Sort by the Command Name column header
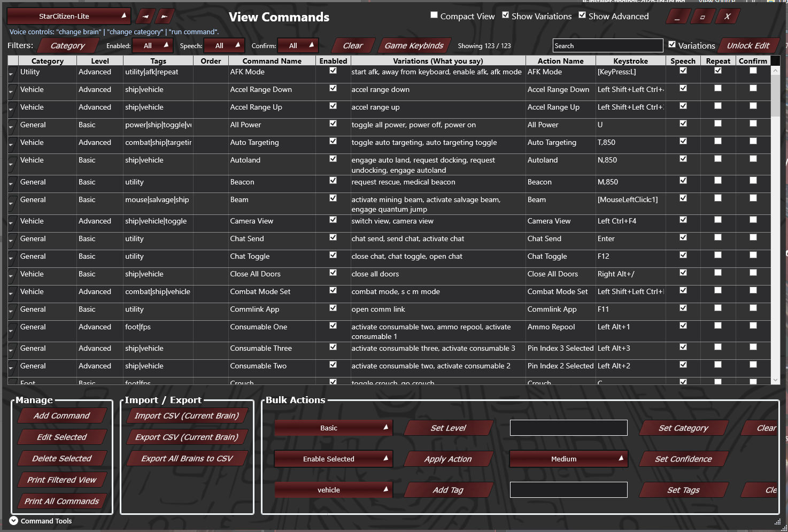This screenshot has height=532, width=788. pos(272,61)
